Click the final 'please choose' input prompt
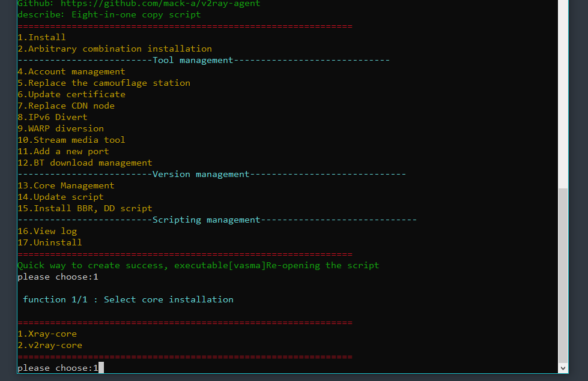 [58, 368]
